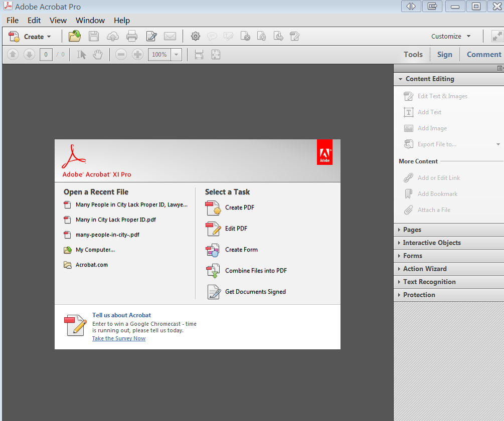Click the Save file icon
504x421 pixels.
93,36
